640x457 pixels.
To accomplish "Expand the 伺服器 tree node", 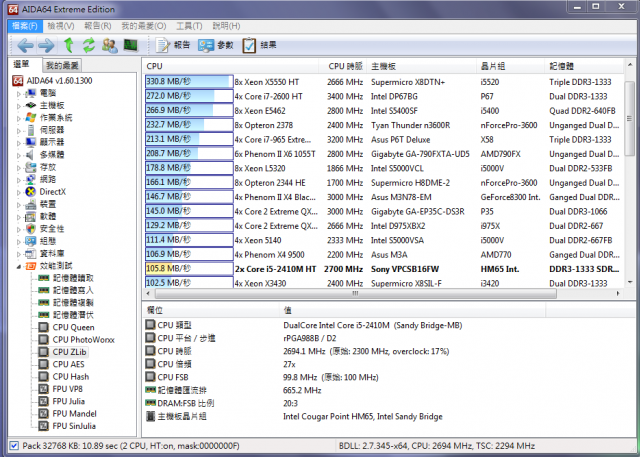I will (19, 131).
